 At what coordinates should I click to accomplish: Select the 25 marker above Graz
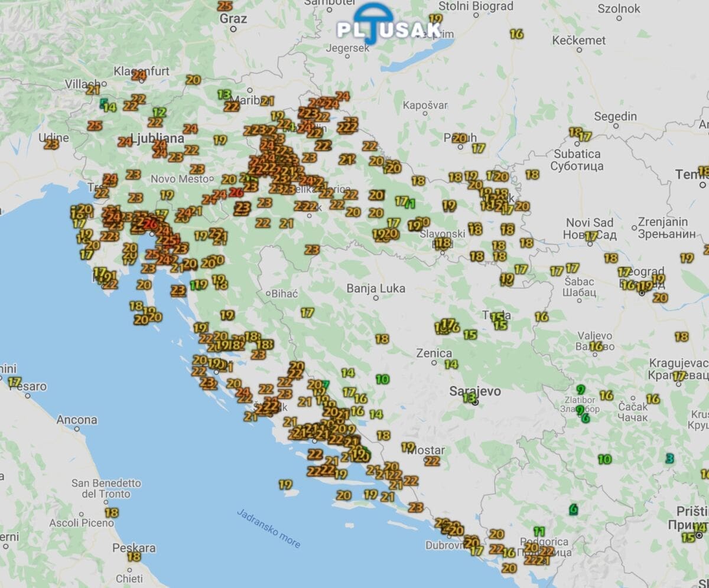(x=225, y=6)
